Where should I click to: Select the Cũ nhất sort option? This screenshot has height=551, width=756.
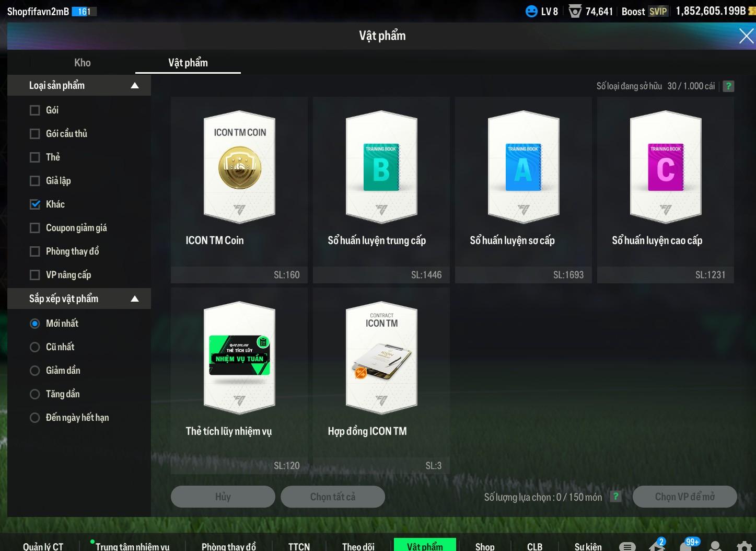[x=35, y=347]
